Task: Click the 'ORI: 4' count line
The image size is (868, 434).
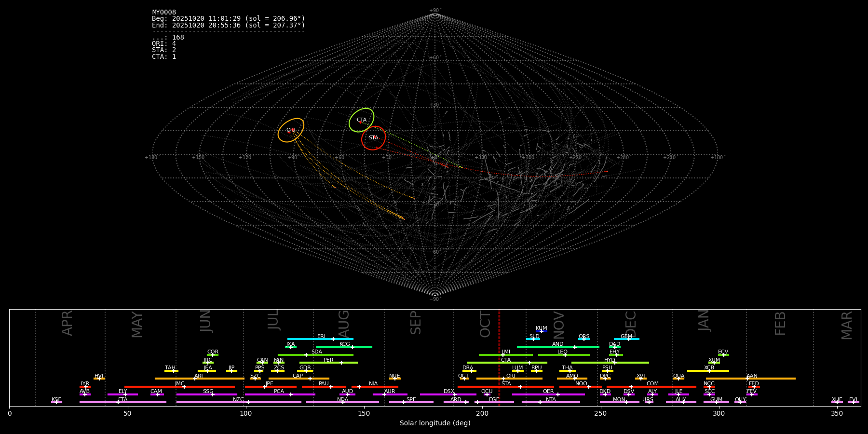Action: coord(164,44)
